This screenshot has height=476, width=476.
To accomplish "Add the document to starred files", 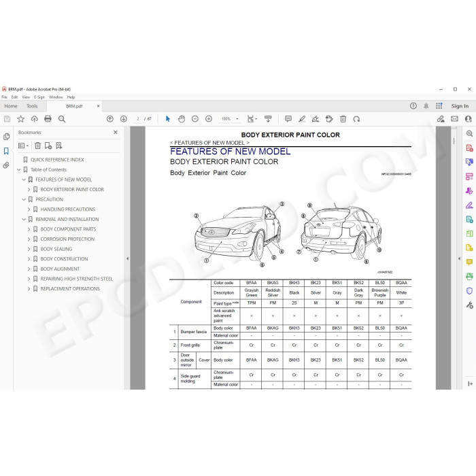I will 20,119.
